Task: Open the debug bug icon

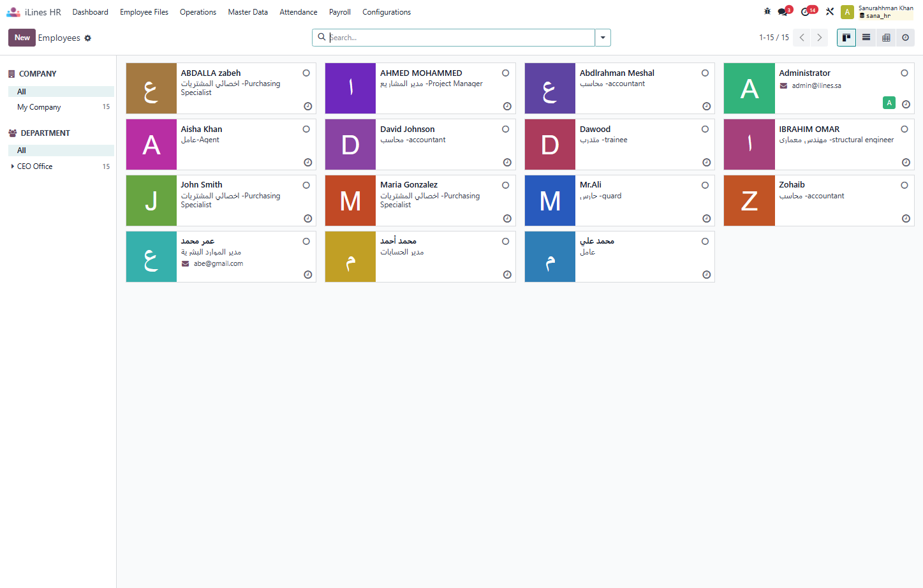Action: tap(767, 11)
